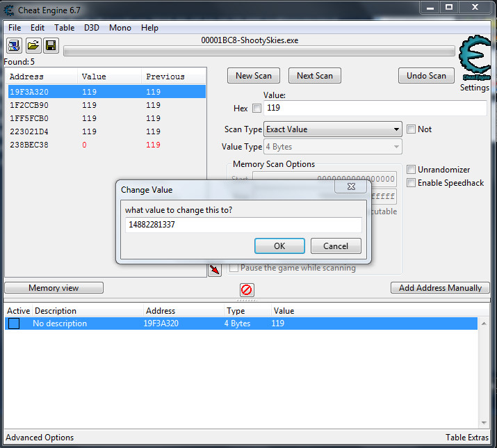Open Settings under the logo
The image size is (497, 448).
pyautogui.click(x=475, y=88)
